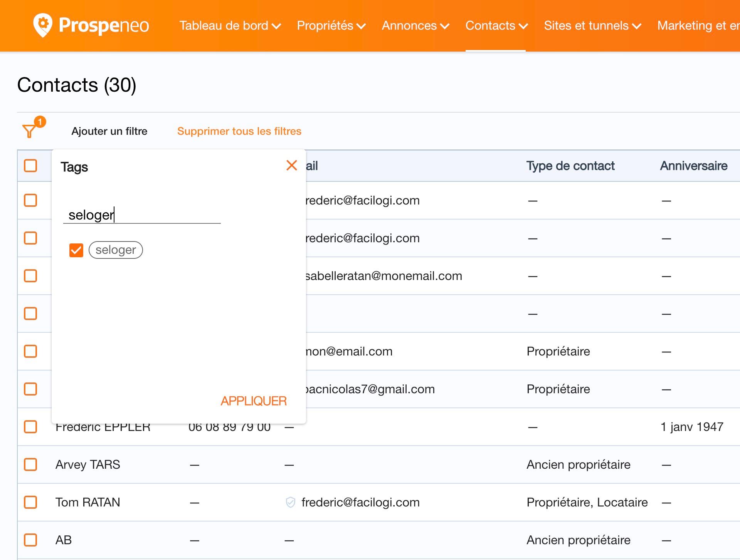
Task: Expand Sites et tunnels menu
Action: [592, 25]
